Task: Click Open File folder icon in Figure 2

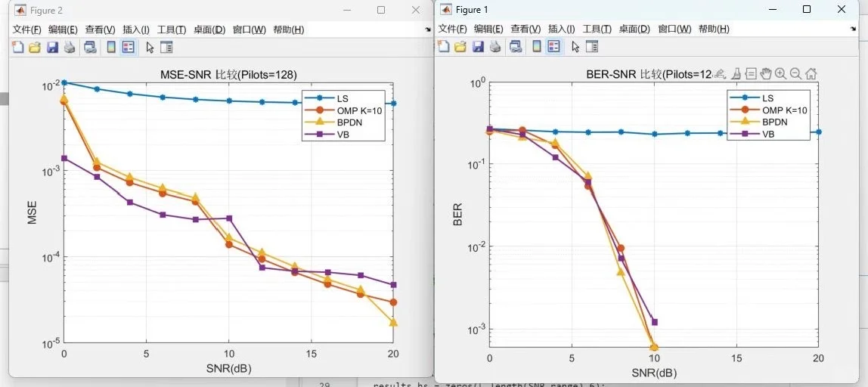Action: 35,47
